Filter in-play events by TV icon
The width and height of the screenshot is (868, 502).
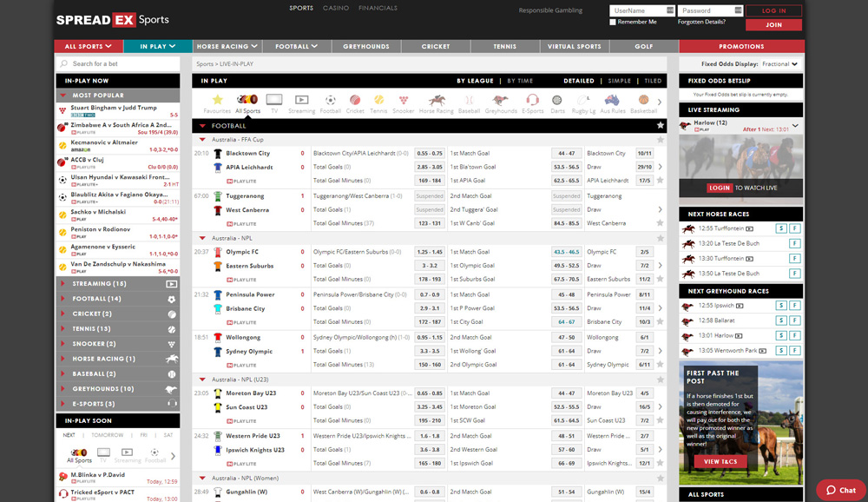click(274, 103)
